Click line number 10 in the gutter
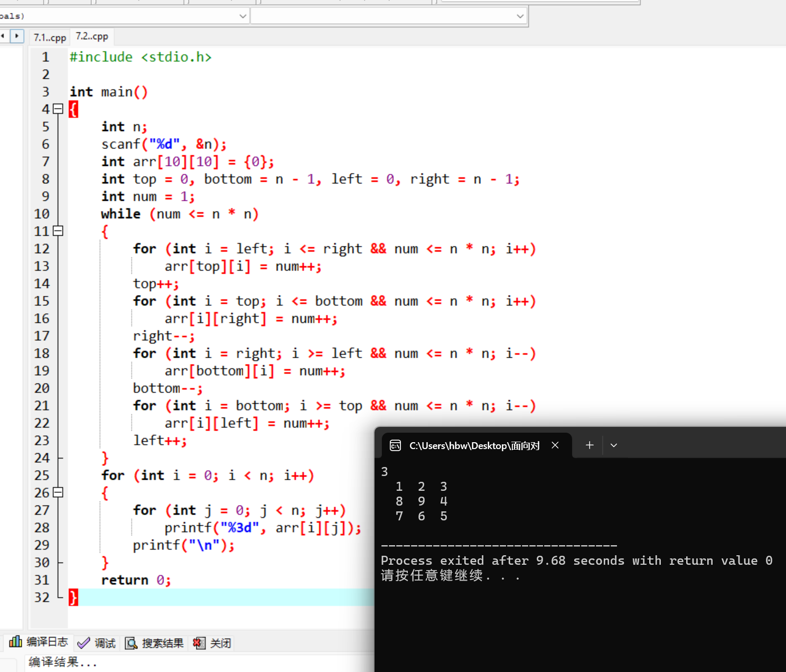The image size is (786, 672). tap(42, 214)
